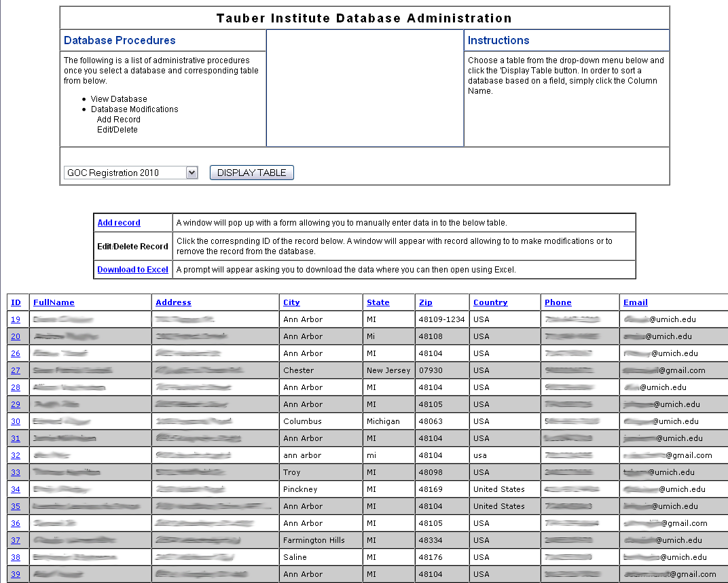Viewport: 728px width, 583px height.
Task: Select record ID 30 link
Action: pyautogui.click(x=16, y=421)
